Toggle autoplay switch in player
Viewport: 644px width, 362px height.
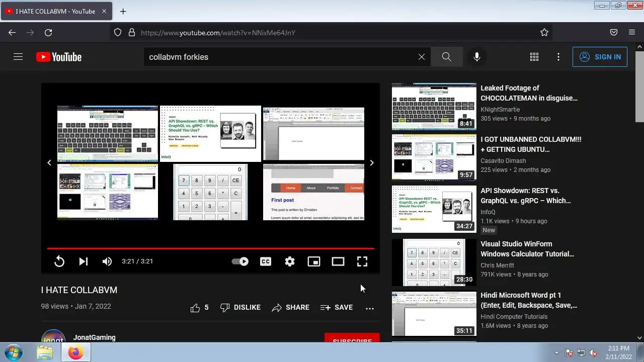tap(240, 261)
